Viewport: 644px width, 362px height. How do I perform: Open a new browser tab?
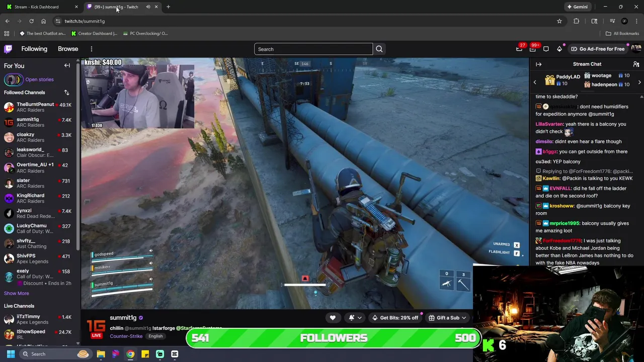[x=168, y=7]
